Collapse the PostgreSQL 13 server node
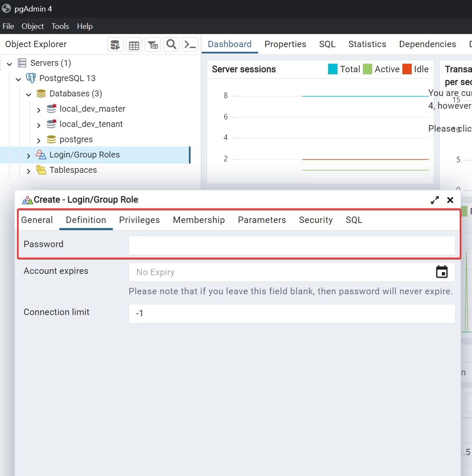This screenshot has width=472, height=476. pyautogui.click(x=19, y=79)
